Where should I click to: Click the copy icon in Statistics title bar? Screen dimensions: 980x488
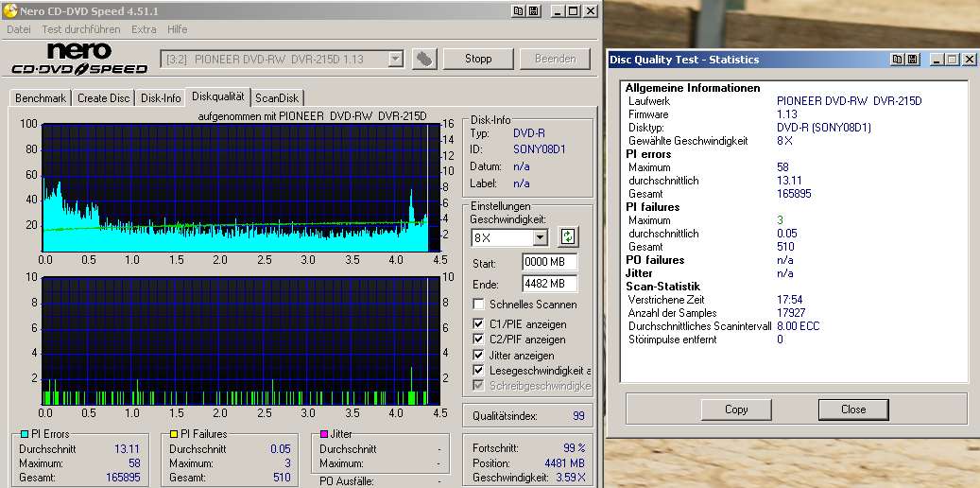(897, 59)
